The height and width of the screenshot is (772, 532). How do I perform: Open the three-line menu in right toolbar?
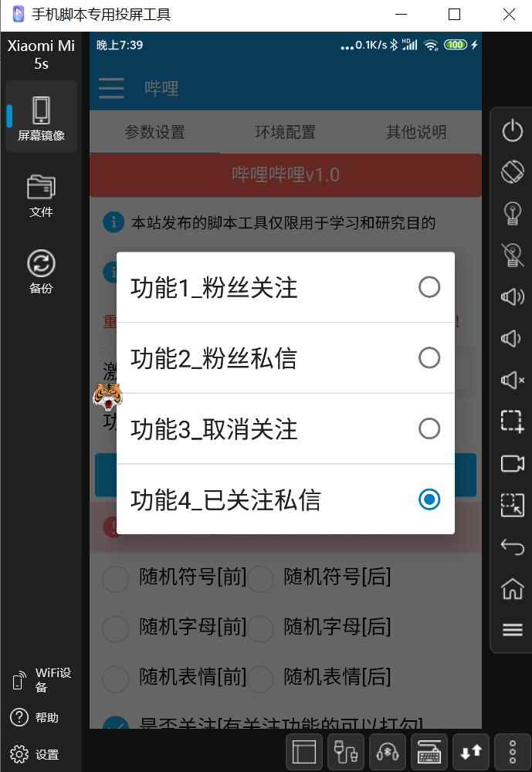point(512,630)
